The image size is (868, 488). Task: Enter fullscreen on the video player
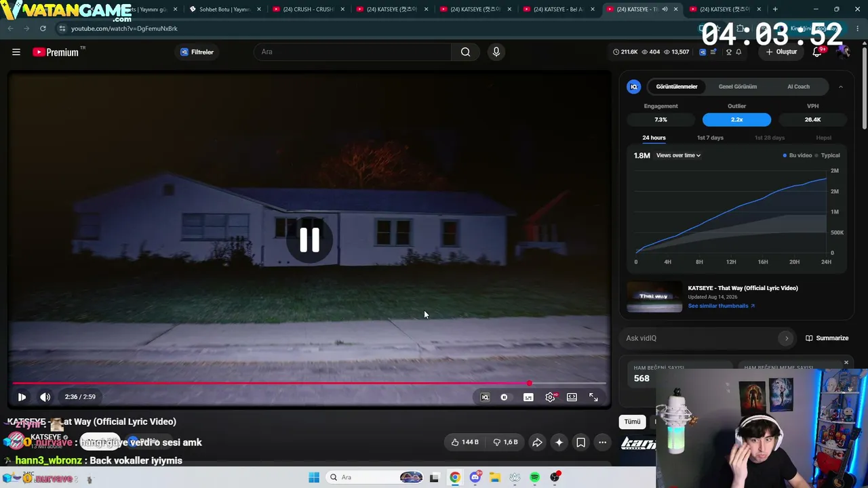[x=593, y=397]
